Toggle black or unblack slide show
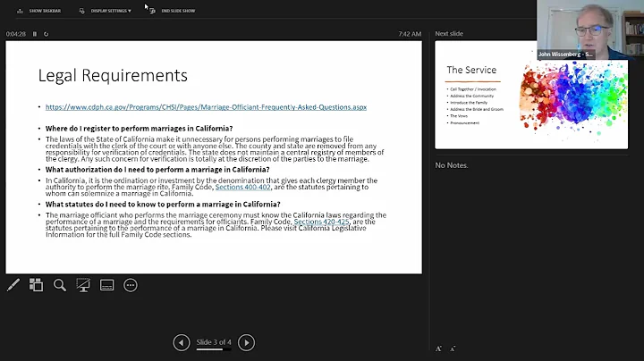644x361 pixels. [83, 285]
